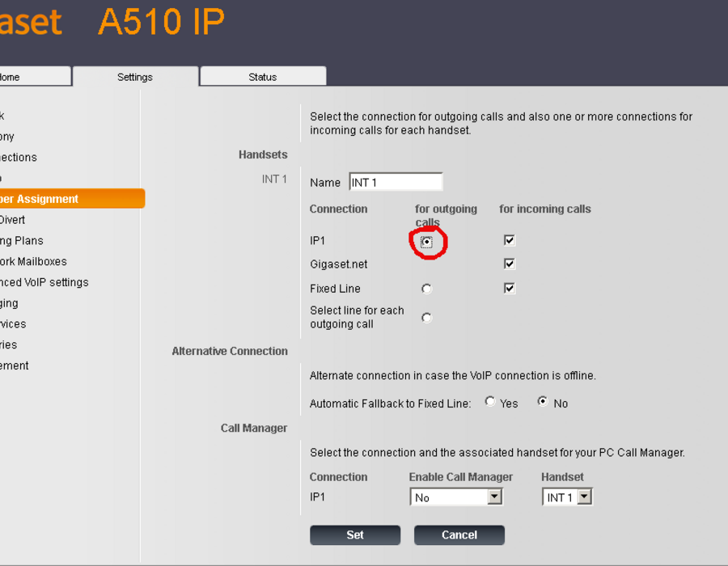Choose 'Select line for each outgoing call' radio
The width and height of the screenshot is (728, 566).
click(426, 318)
